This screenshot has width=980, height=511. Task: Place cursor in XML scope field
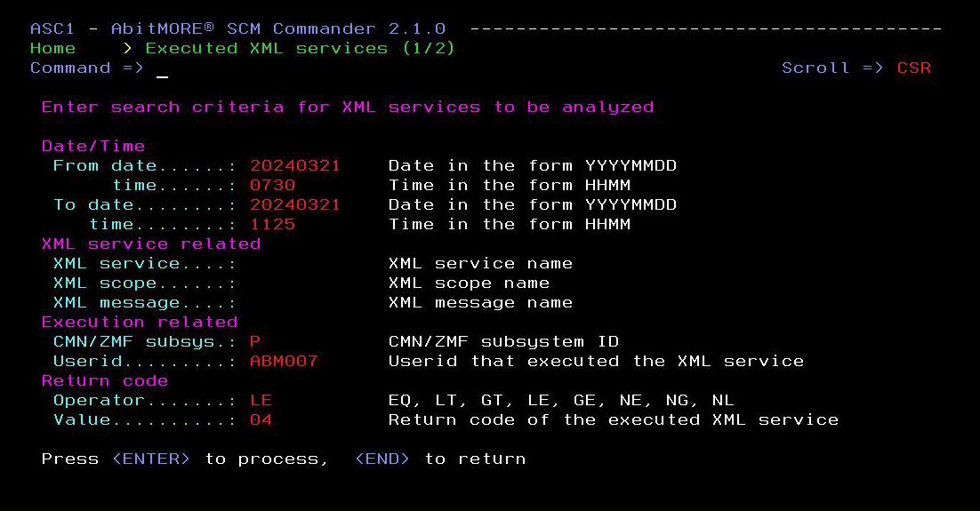pyautogui.click(x=306, y=283)
